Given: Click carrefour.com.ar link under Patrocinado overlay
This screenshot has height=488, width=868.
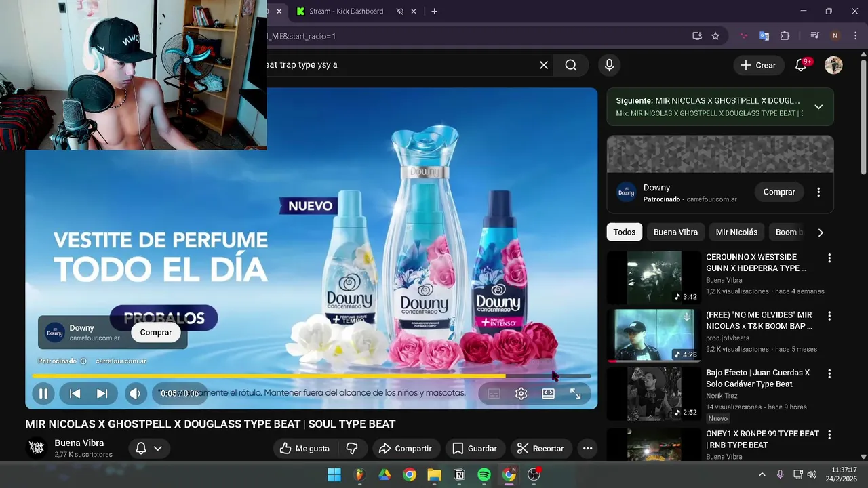Looking at the screenshot, I should (x=121, y=361).
